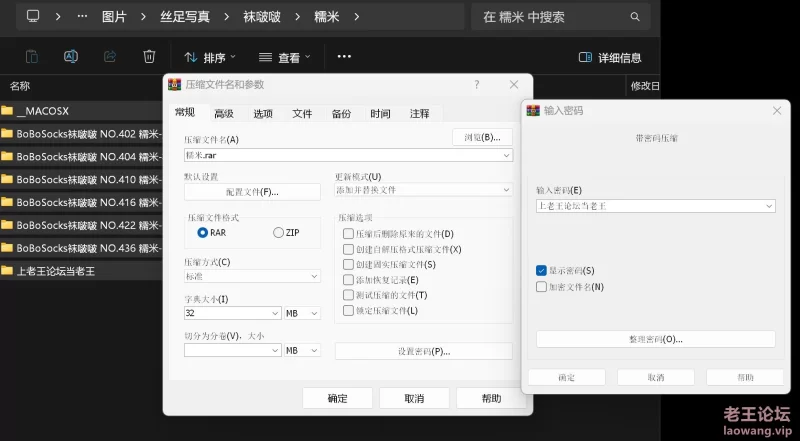Uncheck the show password checkbox
Viewport: 800px width, 441px height.
click(541, 271)
